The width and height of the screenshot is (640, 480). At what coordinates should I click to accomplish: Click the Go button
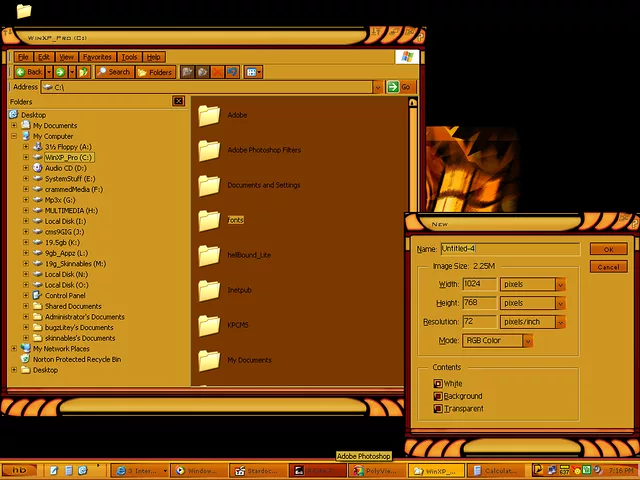pos(401,87)
